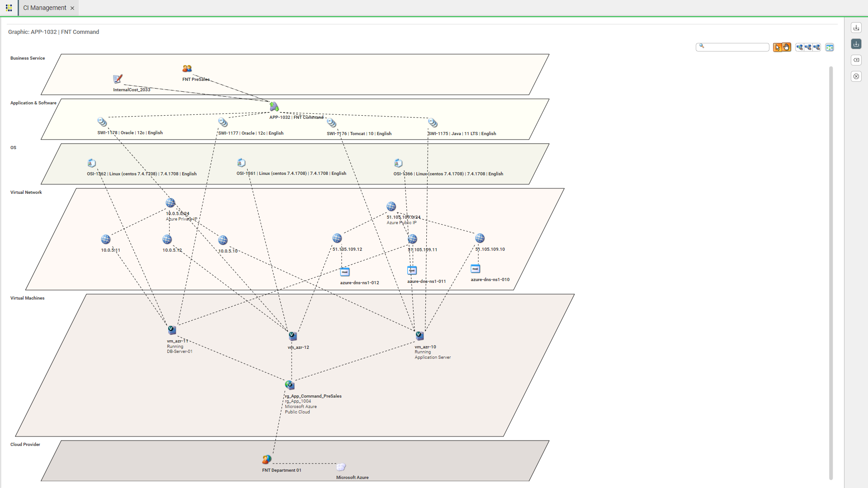The width and height of the screenshot is (868, 488).
Task: Click the dark save sidebar button
Action: point(856,44)
